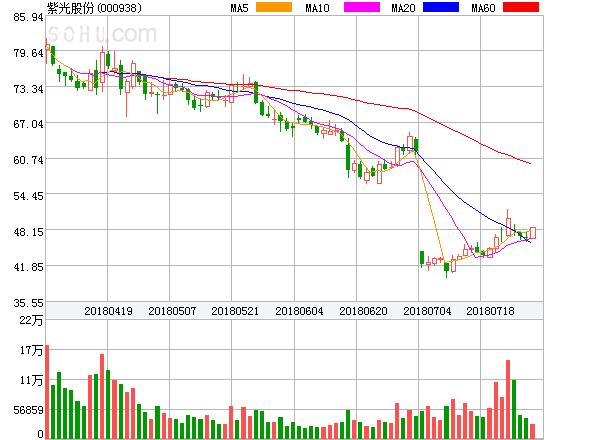
Task: Click the 20180718 date label
Action: (490, 311)
